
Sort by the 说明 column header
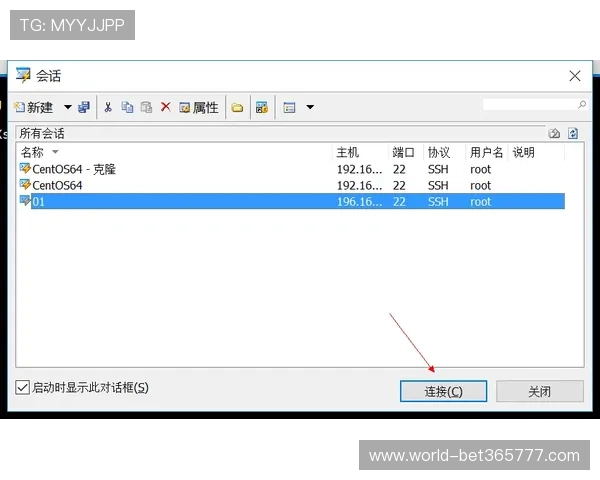click(x=523, y=152)
